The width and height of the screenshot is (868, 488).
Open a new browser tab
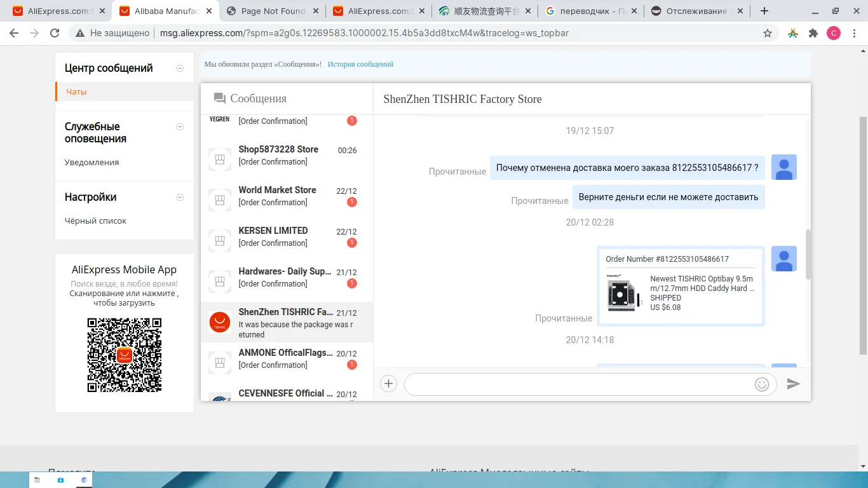[764, 11]
